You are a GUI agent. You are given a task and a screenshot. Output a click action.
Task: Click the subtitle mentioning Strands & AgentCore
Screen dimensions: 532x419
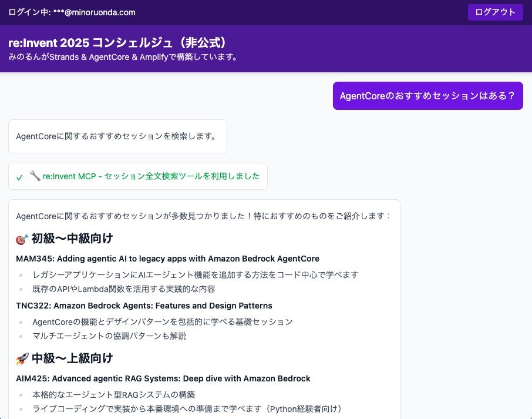123,57
